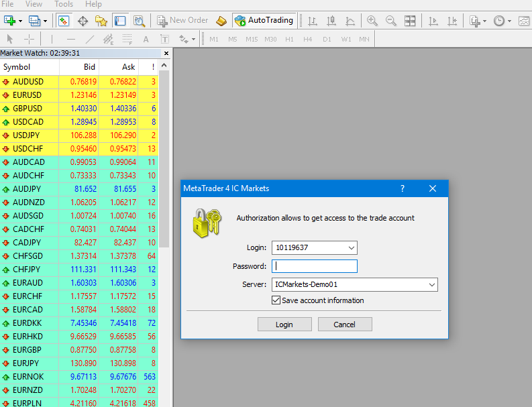The image size is (532, 407).
Task: Select the Fibonacci Retracement tool
Action: tap(127, 40)
